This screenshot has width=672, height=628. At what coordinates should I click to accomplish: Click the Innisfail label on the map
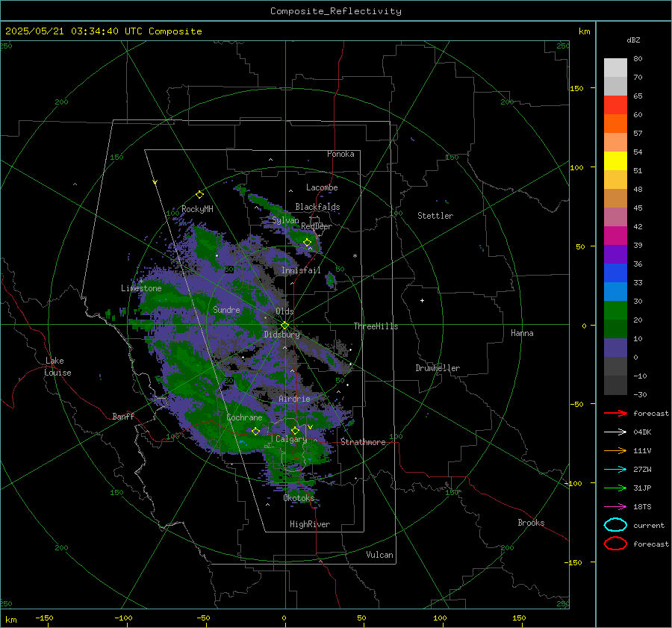click(301, 270)
